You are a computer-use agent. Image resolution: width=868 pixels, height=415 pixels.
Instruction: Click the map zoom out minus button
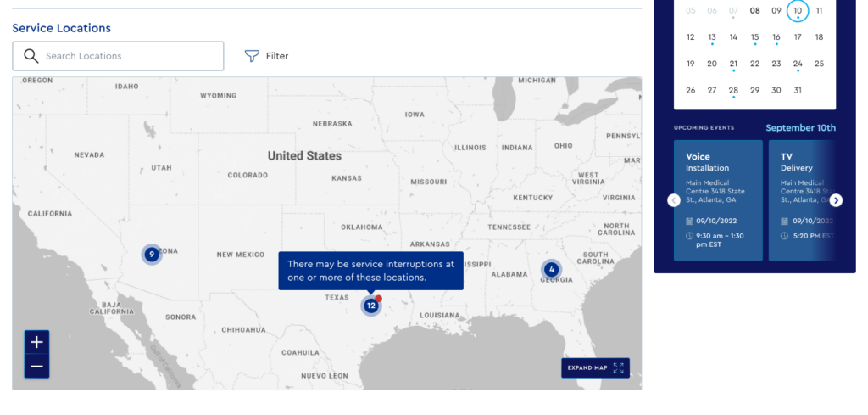tap(36, 367)
